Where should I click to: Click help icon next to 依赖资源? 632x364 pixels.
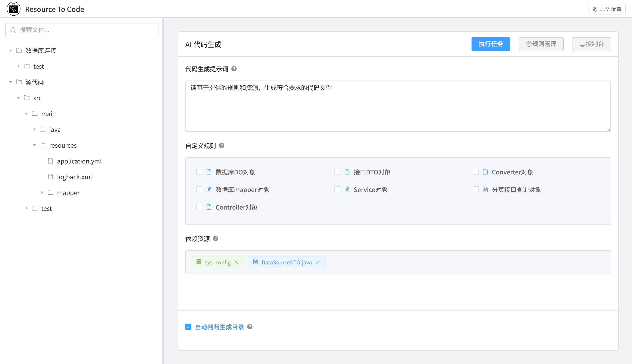(x=216, y=238)
